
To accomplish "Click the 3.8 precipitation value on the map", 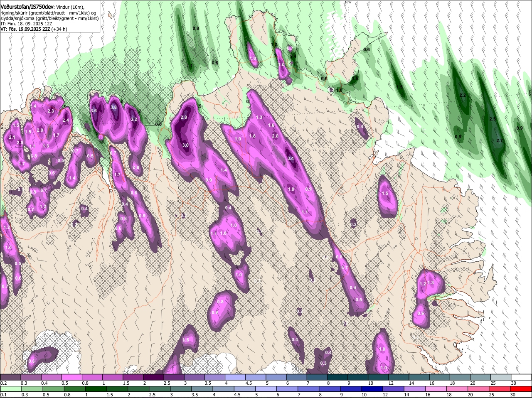I will [113, 107].
